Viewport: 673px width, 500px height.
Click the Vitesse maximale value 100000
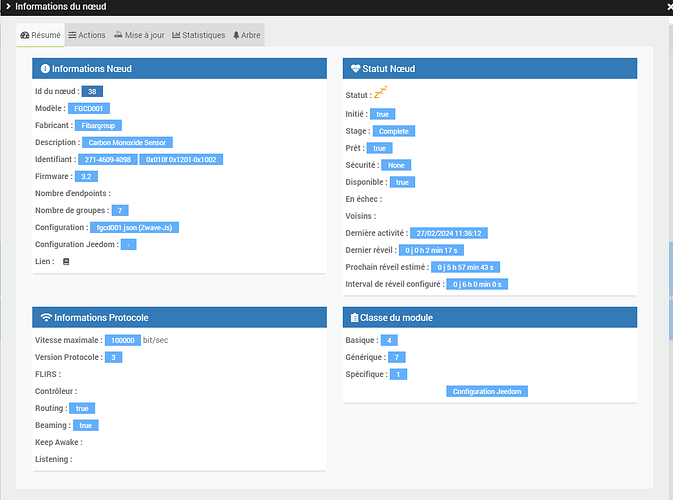click(x=123, y=340)
